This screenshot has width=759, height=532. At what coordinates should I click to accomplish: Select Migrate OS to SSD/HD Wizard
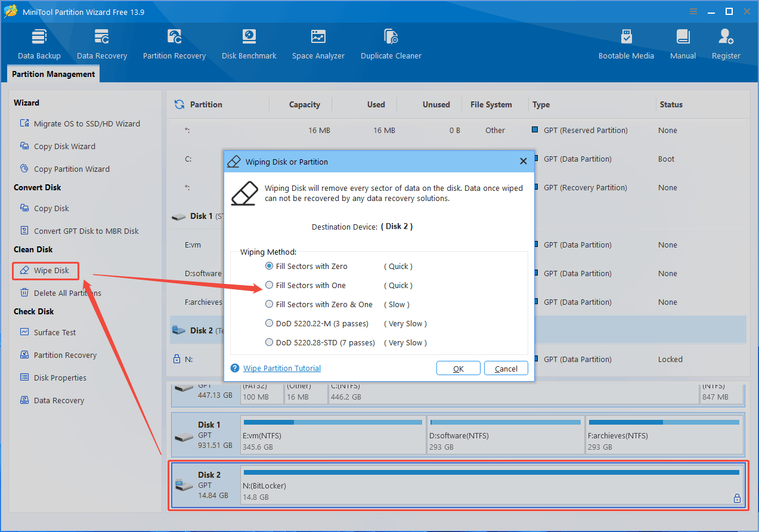(x=80, y=123)
